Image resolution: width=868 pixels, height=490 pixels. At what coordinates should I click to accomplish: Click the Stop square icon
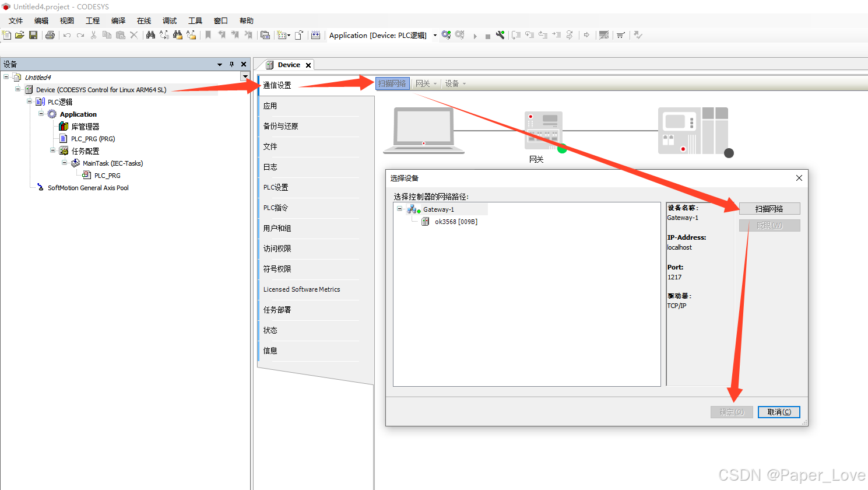pyautogui.click(x=487, y=36)
